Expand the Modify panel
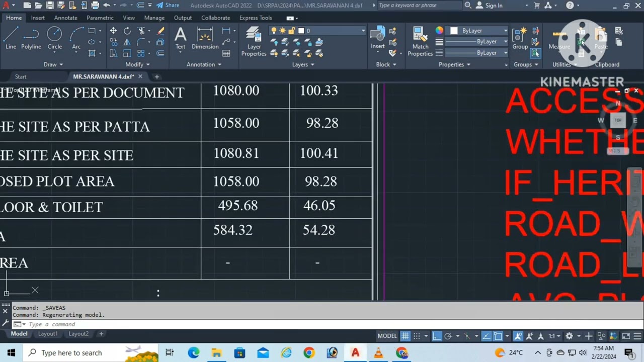Viewport: 644px width, 362px height. (x=137, y=64)
